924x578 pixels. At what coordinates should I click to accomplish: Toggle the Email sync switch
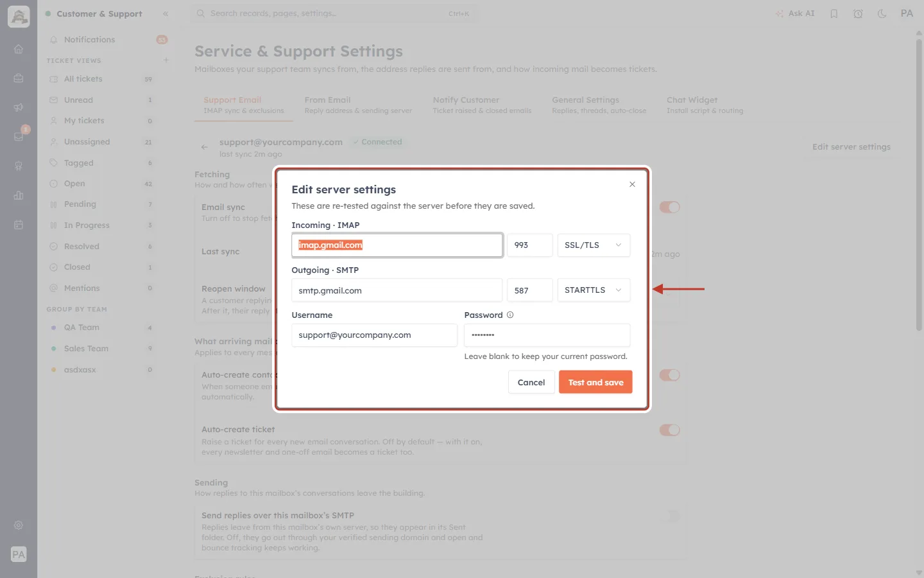tap(669, 207)
